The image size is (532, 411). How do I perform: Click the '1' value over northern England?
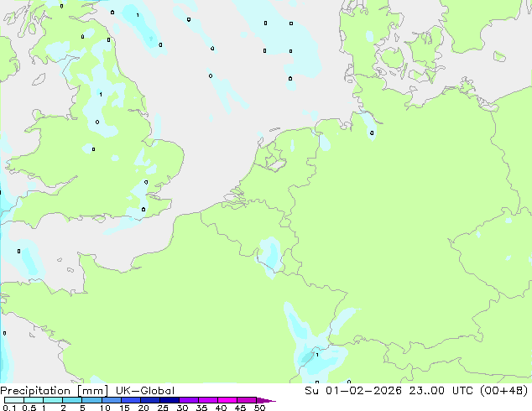101,94
